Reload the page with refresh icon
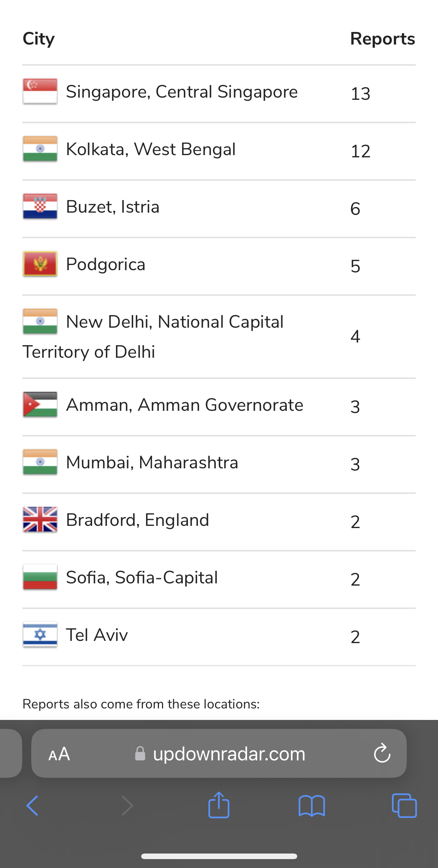 coord(382,753)
